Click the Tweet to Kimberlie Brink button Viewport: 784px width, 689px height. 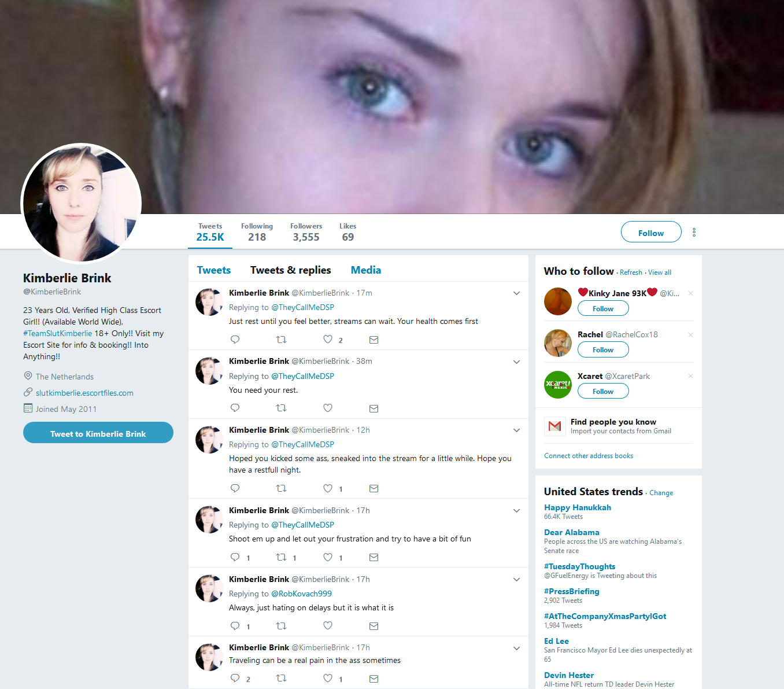click(x=98, y=433)
